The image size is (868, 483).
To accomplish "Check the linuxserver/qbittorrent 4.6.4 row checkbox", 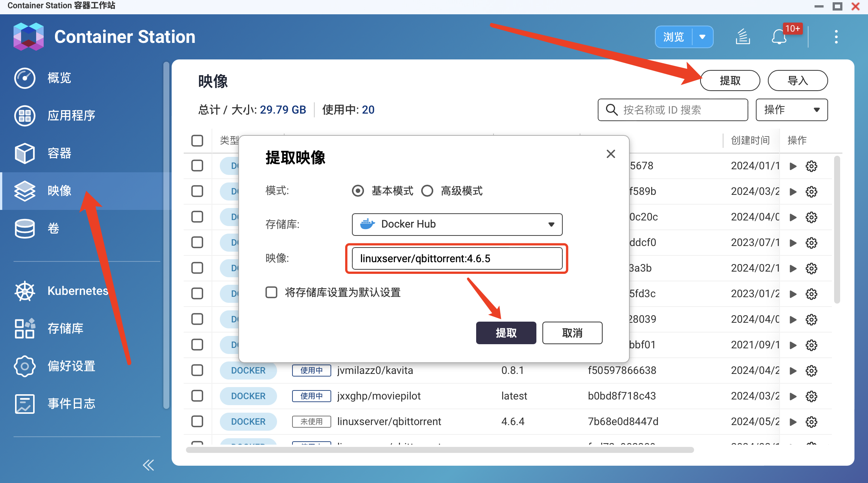I will click(x=197, y=421).
